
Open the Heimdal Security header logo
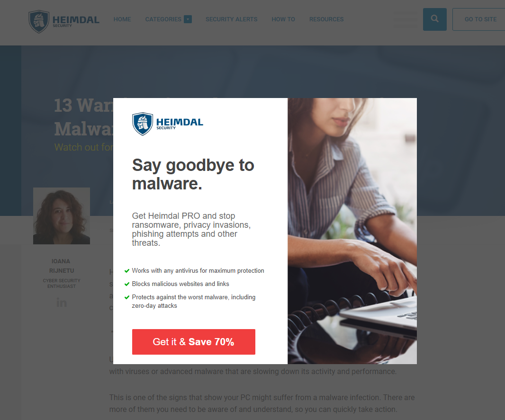pyautogui.click(x=64, y=21)
